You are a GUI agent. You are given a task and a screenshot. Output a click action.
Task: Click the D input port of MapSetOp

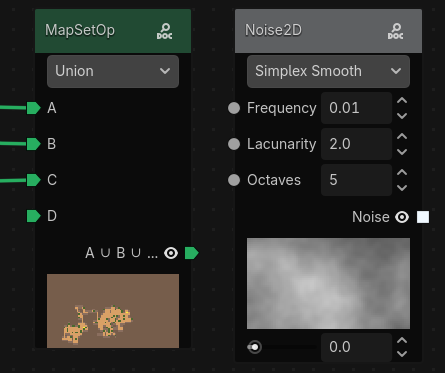(33, 216)
